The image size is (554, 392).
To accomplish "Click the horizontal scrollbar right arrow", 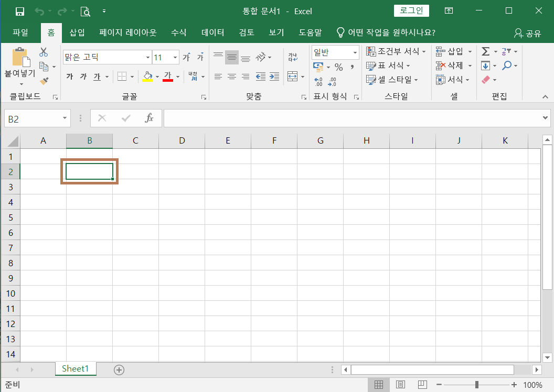I will tap(537, 370).
